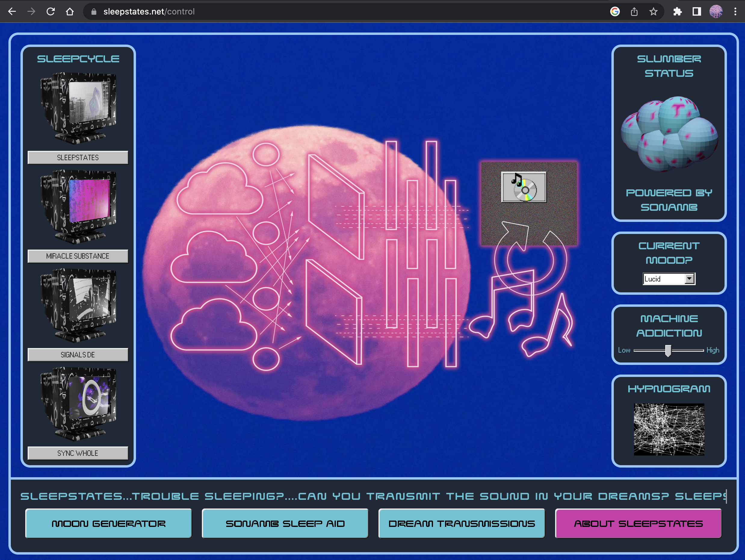Click the Sleepstates TV monitor image

point(78,108)
